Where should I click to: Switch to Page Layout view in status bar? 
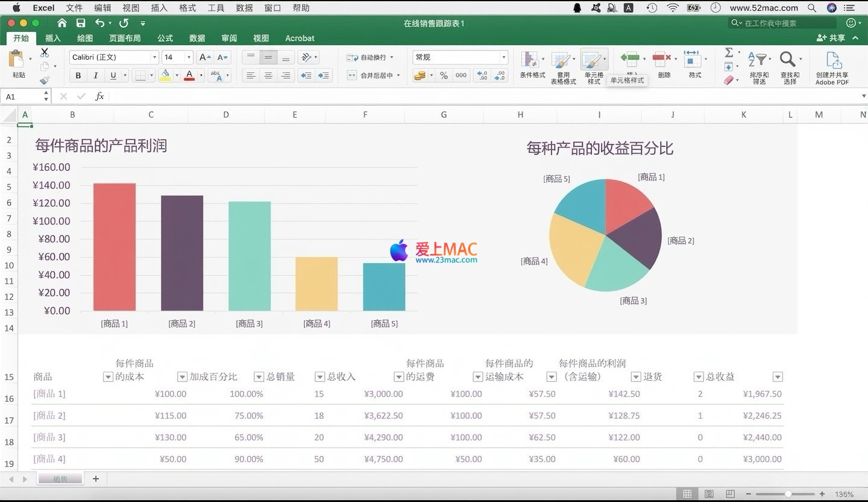click(709, 494)
